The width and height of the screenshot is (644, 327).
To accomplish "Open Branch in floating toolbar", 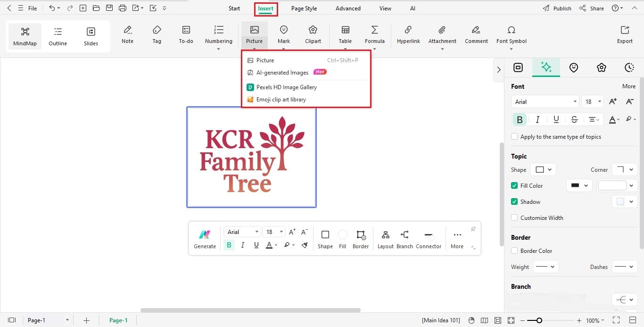I will click(405, 239).
